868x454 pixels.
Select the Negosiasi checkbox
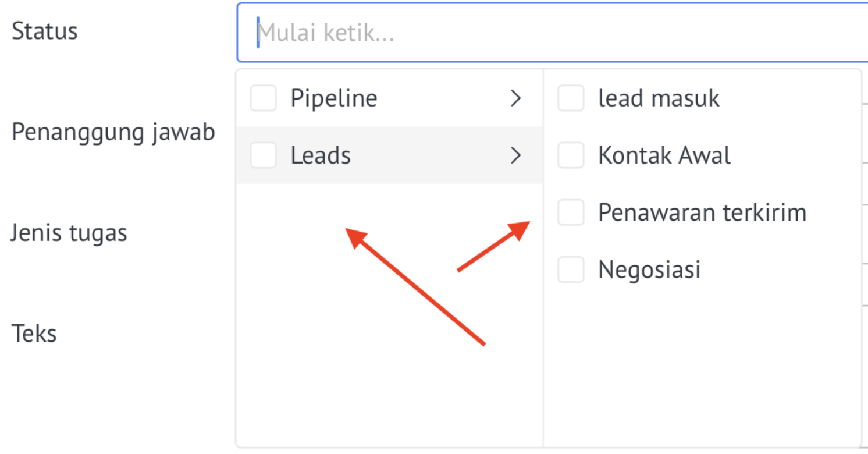point(571,269)
